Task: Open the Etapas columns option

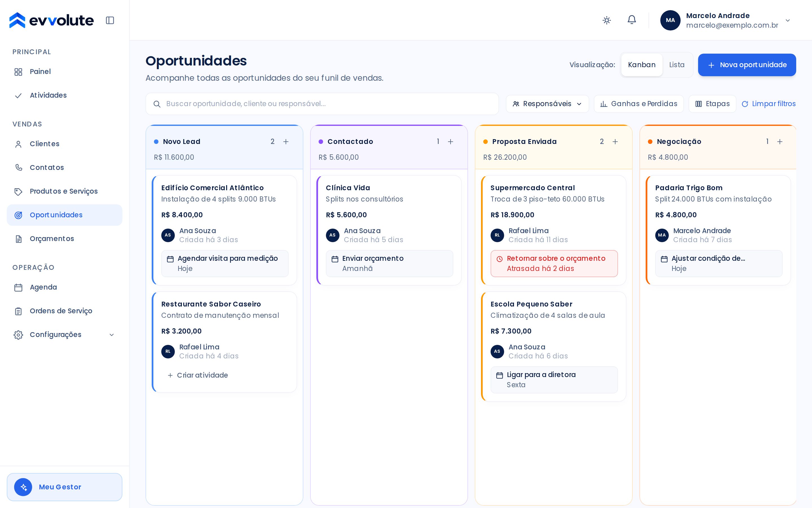Action: click(x=712, y=104)
